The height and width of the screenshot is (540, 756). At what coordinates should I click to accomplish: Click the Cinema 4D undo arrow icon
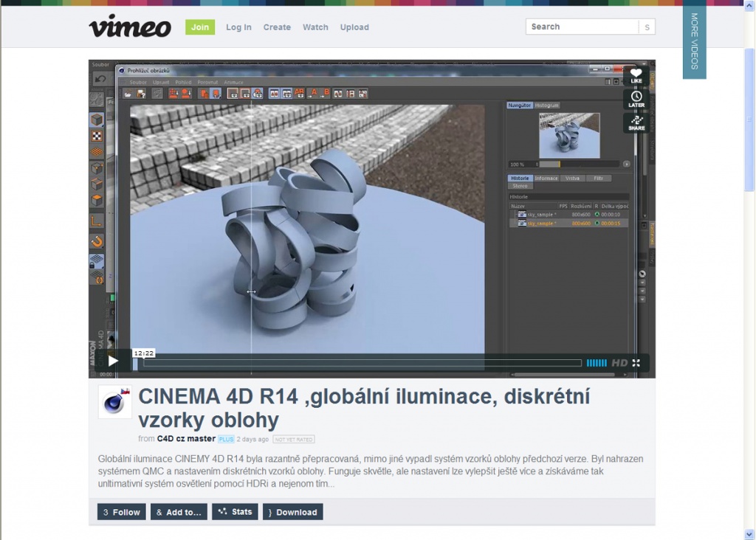pyautogui.click(x=100, y=78)
